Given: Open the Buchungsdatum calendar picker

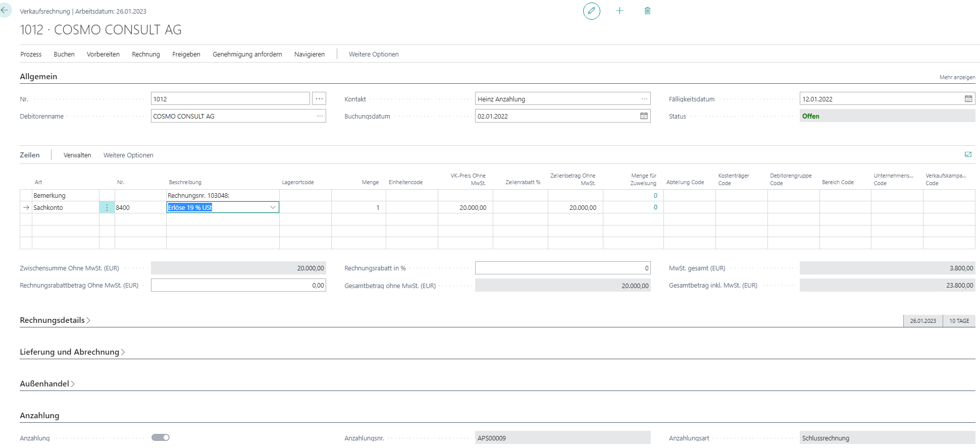Looking at the screenshot, I should (x=644, y=116).
